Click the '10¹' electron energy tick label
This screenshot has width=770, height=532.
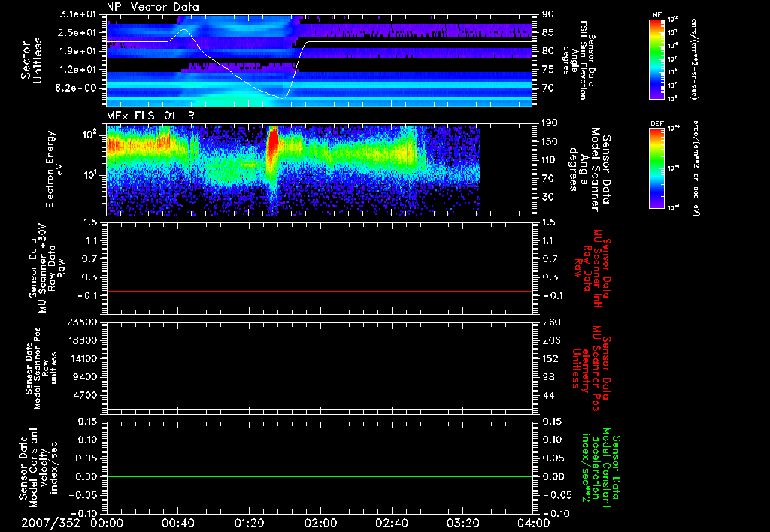click(90, 175)
